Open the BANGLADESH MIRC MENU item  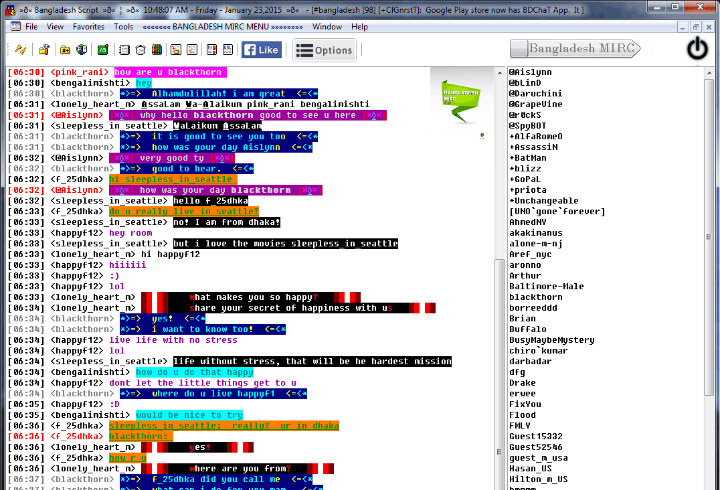(x=223, y=27)
